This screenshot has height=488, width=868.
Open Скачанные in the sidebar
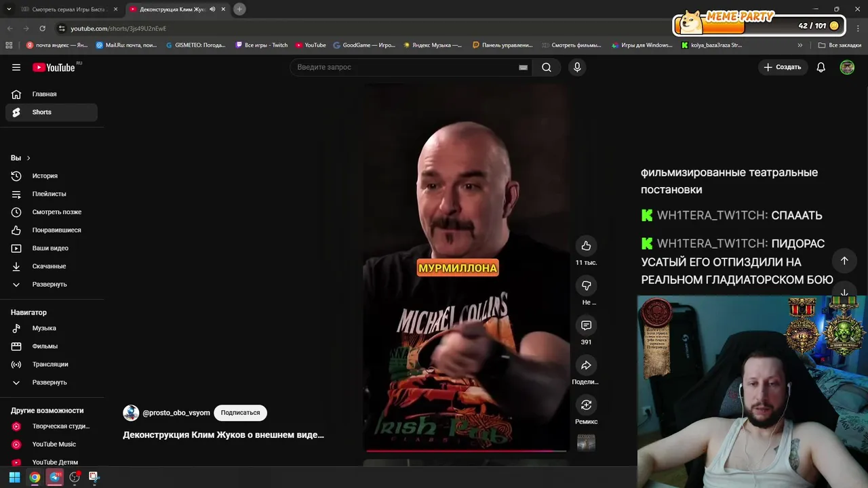[x=52, y=266]
